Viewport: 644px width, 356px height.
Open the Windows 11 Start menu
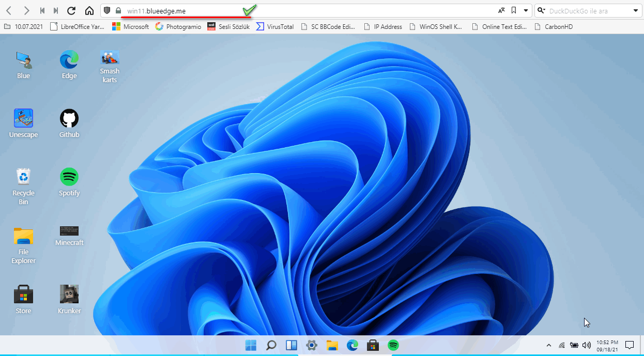(x=251, y=345)
